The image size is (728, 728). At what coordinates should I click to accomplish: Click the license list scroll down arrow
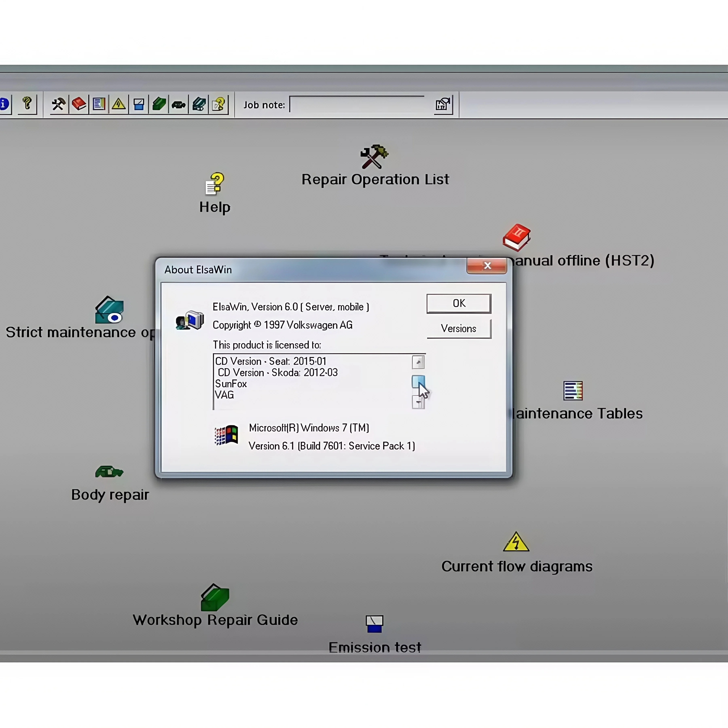coord(418,402)
